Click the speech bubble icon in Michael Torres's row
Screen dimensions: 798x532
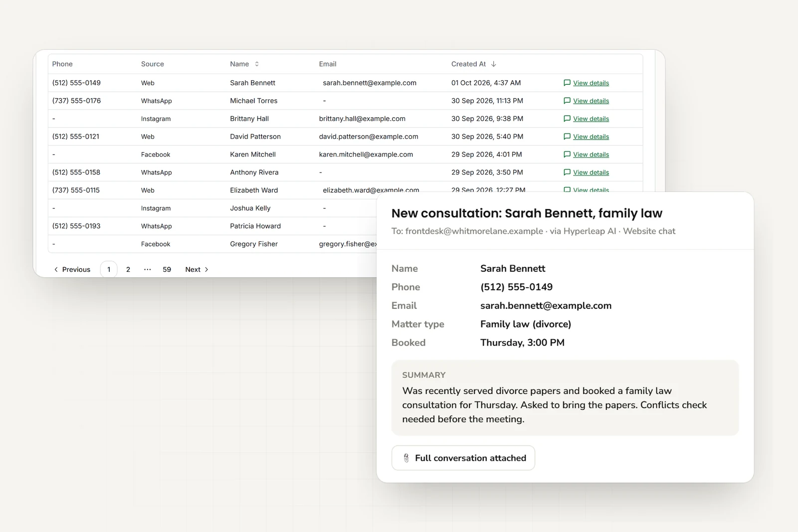(567, 101)
